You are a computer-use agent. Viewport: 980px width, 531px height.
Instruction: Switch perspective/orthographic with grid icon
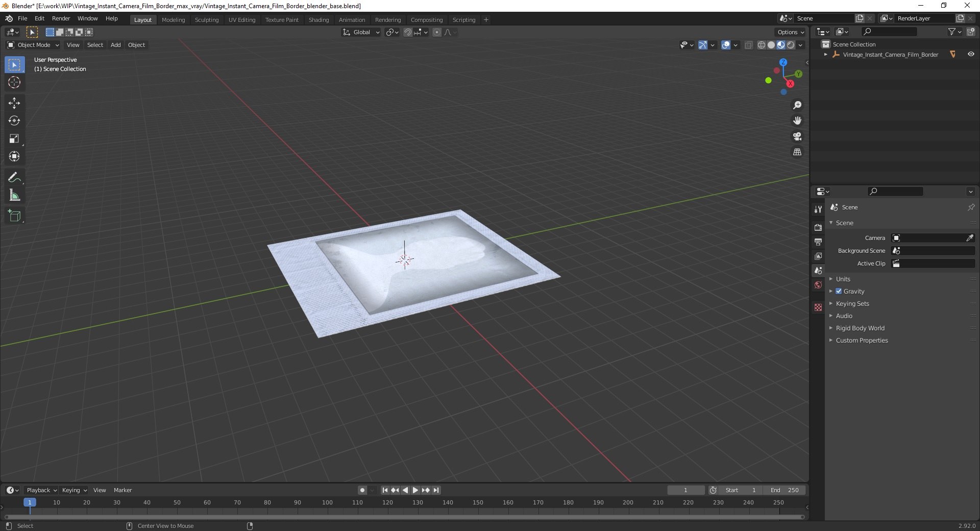point(797,152)
